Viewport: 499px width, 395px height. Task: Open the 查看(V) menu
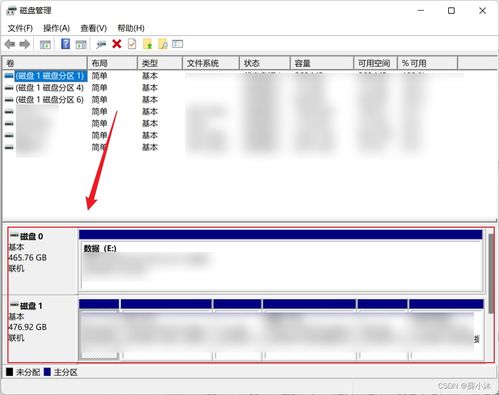[x=94, y=28]
